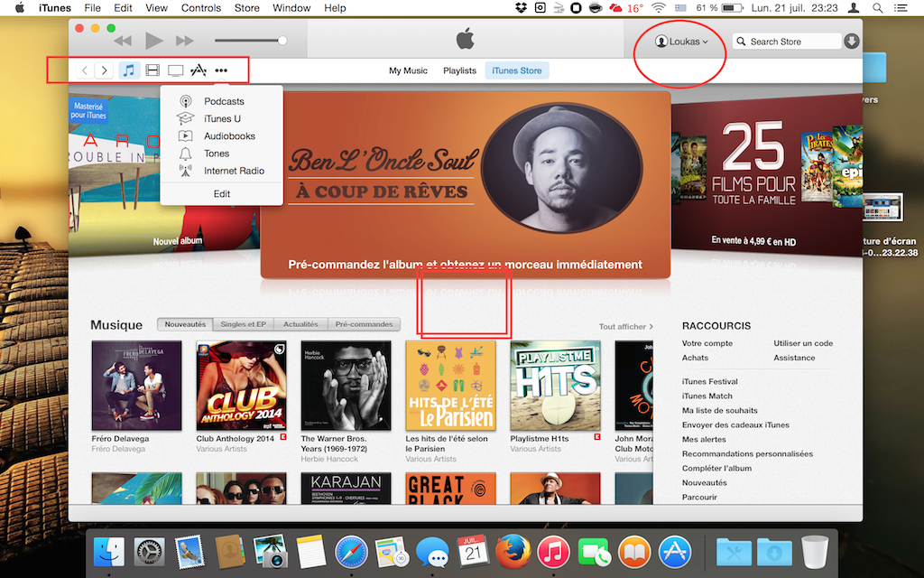
Task: Select Internet Radio in the popup menu
Action: coord(222,171)
